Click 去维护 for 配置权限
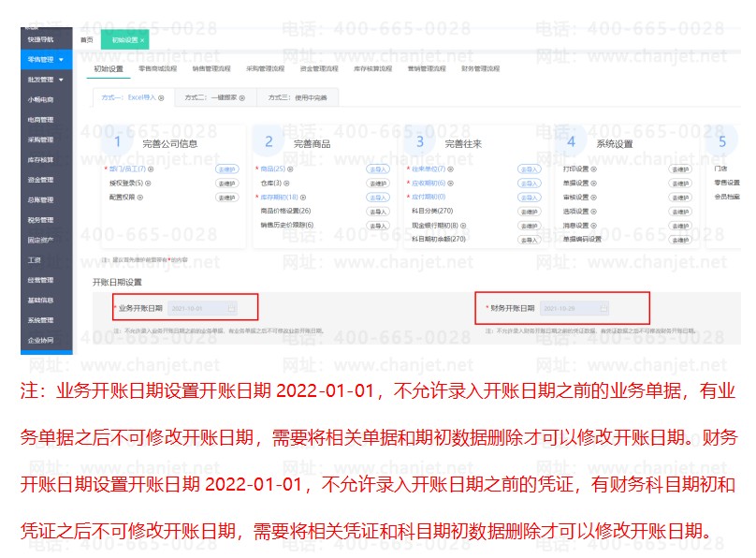 click(x=226, y=198)
